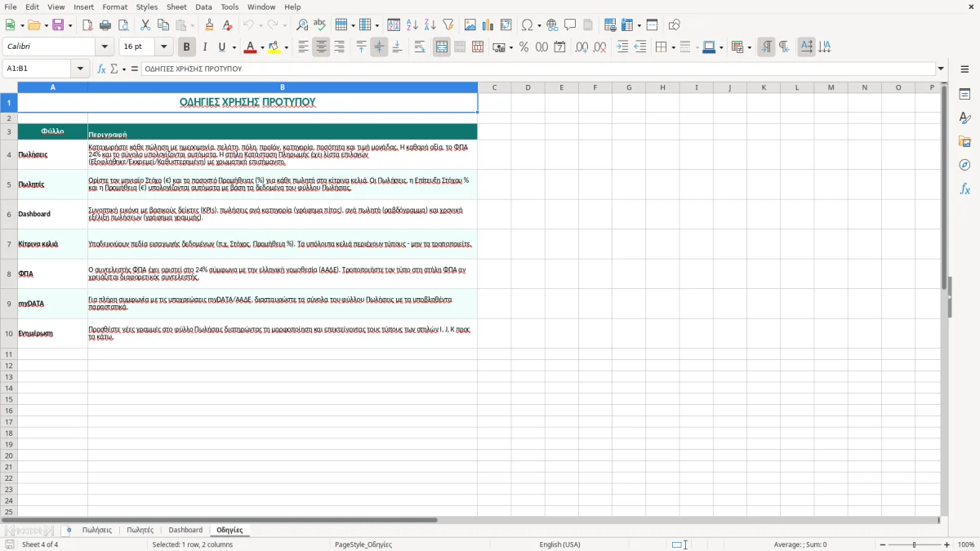Click the formula input line
The height and width of the screenshot is (551, 980).
[x=539, y=69]
